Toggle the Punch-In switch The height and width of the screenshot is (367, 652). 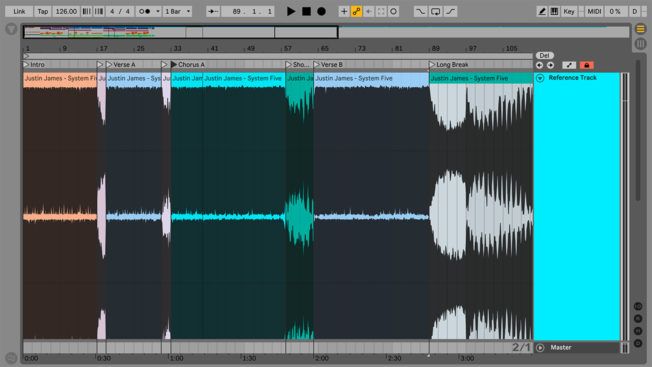click(x=420, y=11)
